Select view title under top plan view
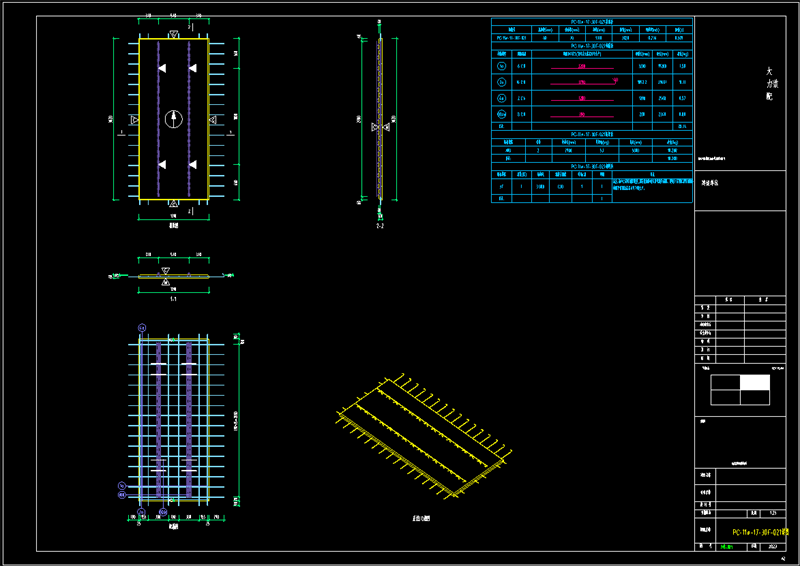This screenshot has width=800, height=566. 173,225
